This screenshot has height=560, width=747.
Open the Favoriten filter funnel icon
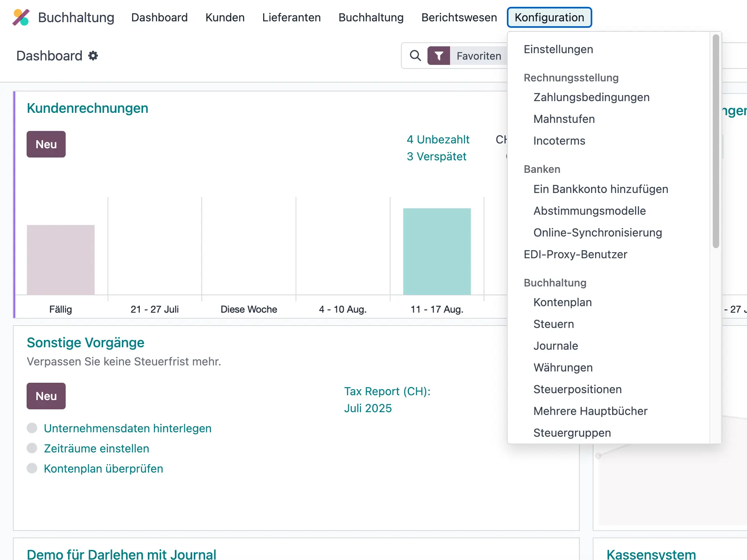coord(439,56)
